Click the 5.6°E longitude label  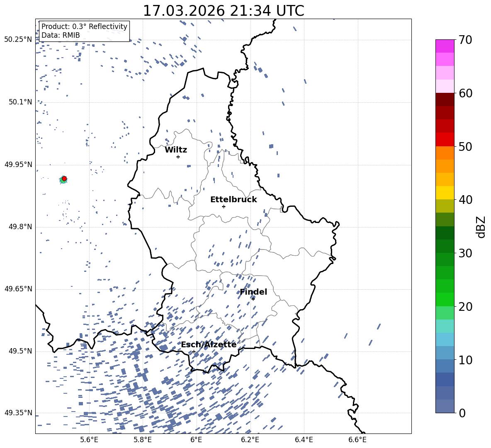click(x=89, y=440)
